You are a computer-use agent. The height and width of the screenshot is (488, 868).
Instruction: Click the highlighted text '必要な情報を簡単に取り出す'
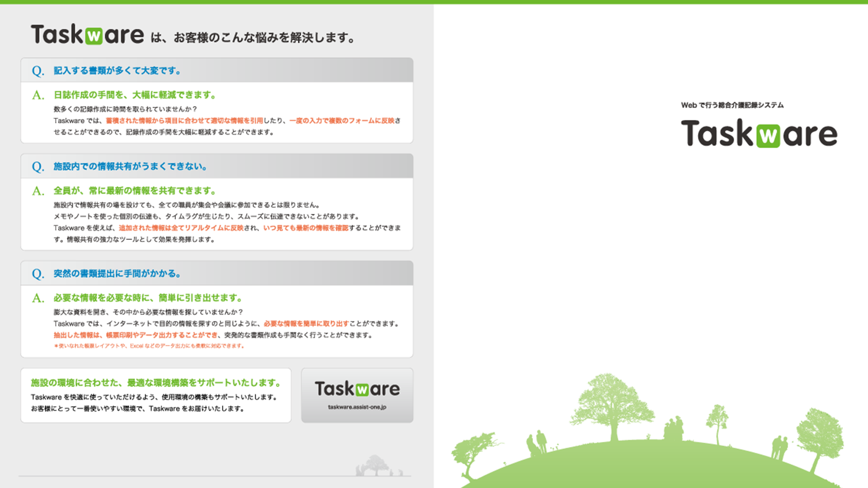click(307, 324)
